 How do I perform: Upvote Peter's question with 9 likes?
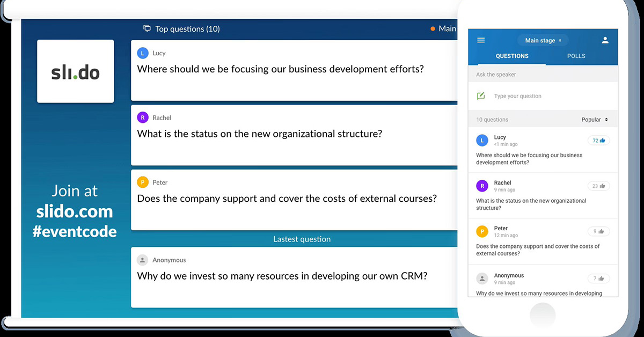[x=598, y=232]
